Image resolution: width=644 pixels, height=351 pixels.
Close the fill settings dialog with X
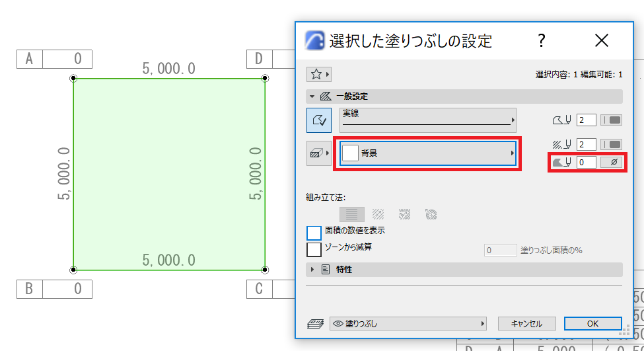pyautogui.click(x=602, y=40)
